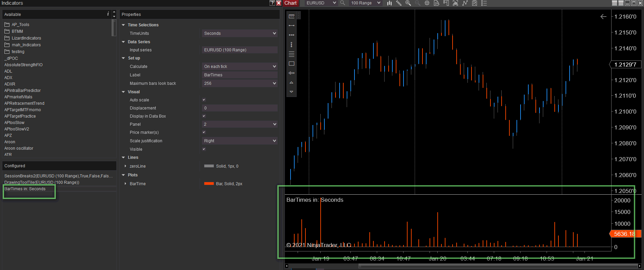644x270 pixels.
Task: Open the Indicators icon in chart toolbar
Action: pos(465,3)
